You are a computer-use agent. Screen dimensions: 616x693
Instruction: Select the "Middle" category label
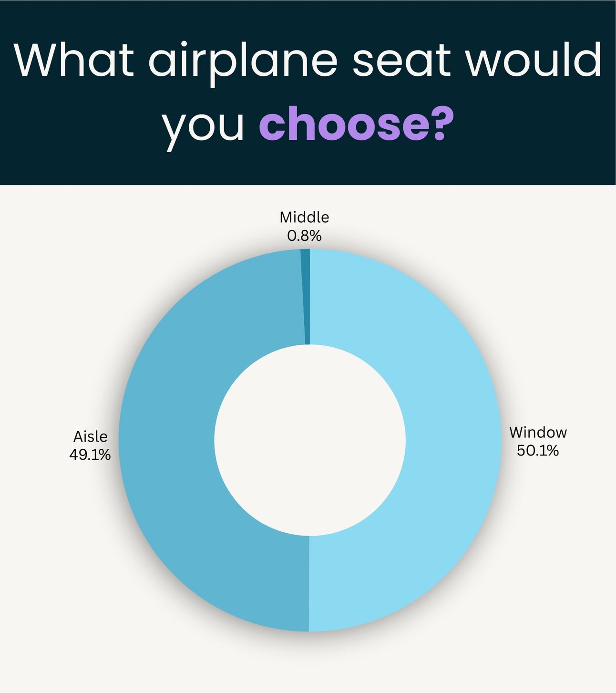[x=304, y=217]
